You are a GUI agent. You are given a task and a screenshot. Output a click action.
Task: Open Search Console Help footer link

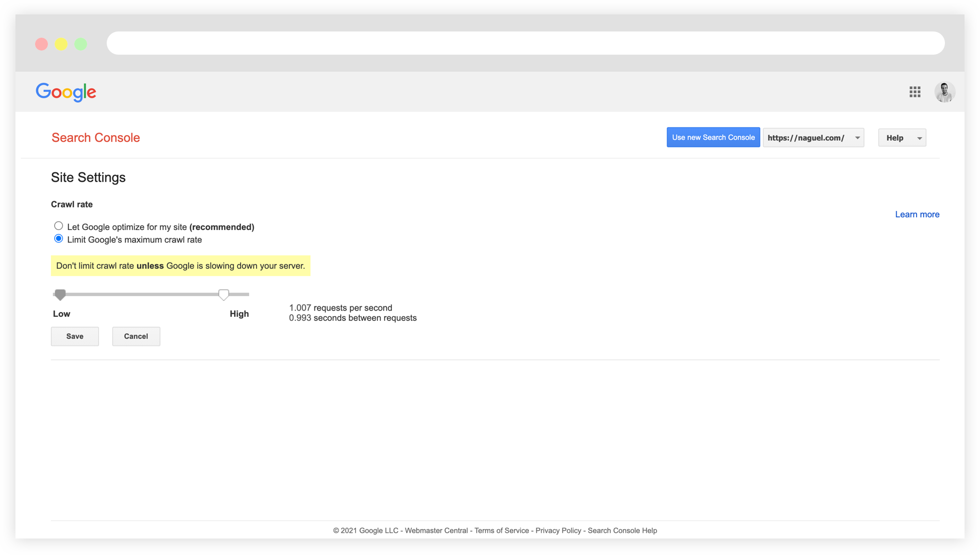tap(622, 530)
